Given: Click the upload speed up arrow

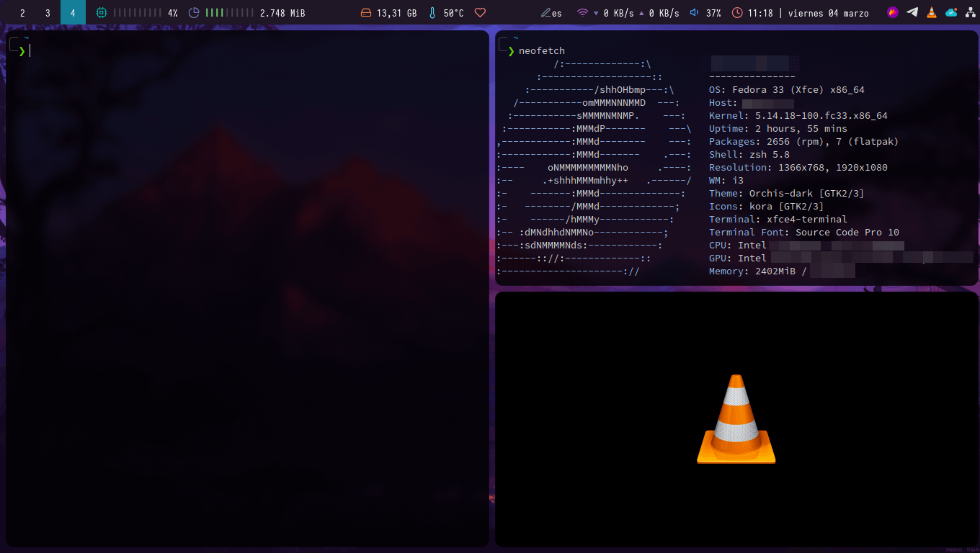Looking at the screenshot, I should [x=641, y=13].
